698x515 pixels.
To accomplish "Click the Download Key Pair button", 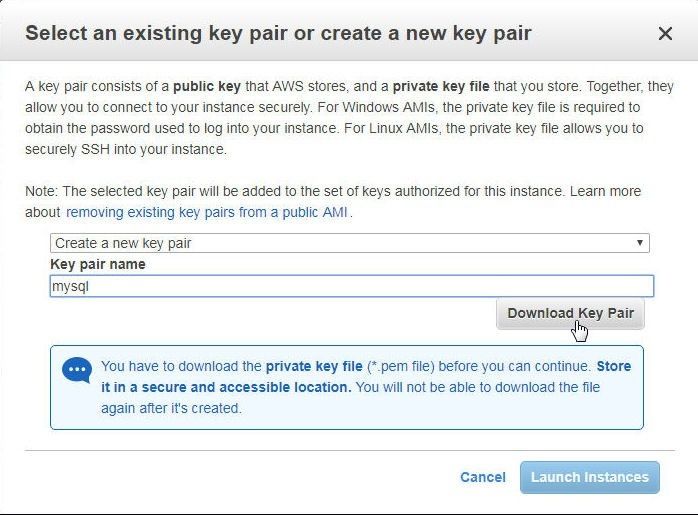I will tap(570, 313).
